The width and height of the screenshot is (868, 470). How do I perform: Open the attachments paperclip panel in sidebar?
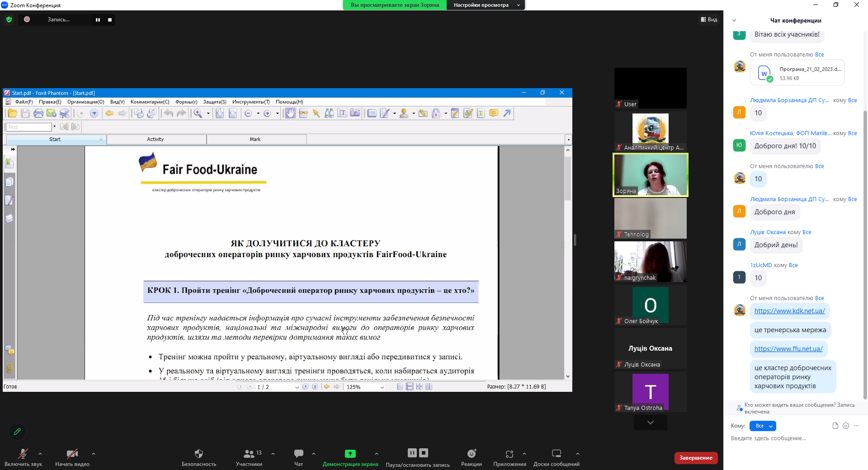pos(9,368)
